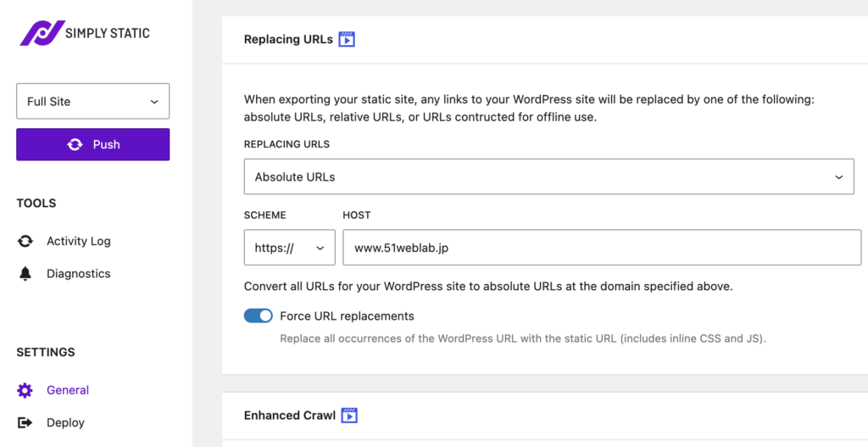Play the Replacing URLs video tutorial icon
The width and height of the screenshot is (868, 447).
[x=347, y=39]
